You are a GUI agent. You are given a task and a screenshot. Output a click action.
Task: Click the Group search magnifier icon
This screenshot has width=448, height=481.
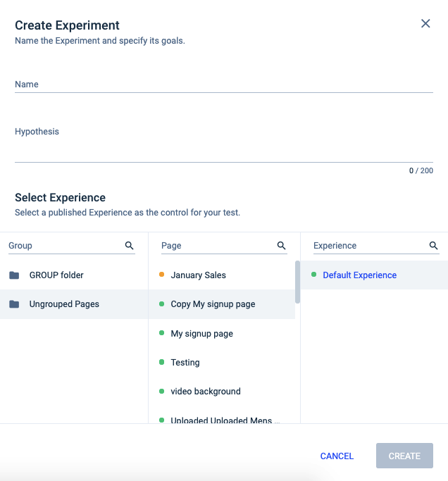point(129,245)
